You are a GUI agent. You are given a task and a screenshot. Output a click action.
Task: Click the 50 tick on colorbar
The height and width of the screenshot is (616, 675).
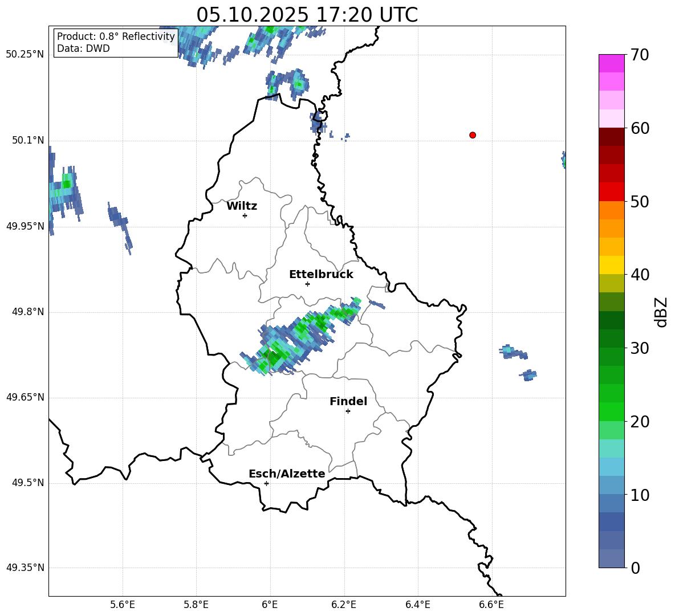pyautogui.click(x=640, y=202)
